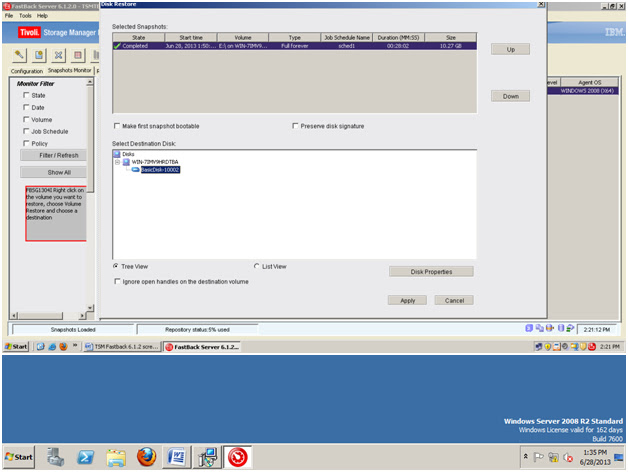This screenshot has width=628, height=472.
Task: Check Preserve disk signature option
Action: 295,126
